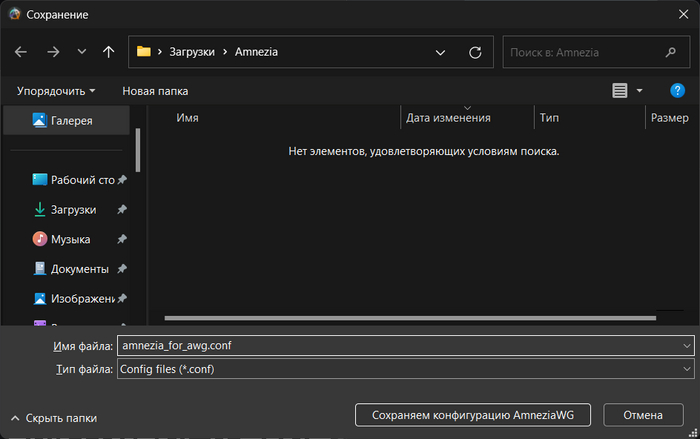Click the view layout icon
The height and width of the screenshot is (439, 700).
[x=620, y=90]
